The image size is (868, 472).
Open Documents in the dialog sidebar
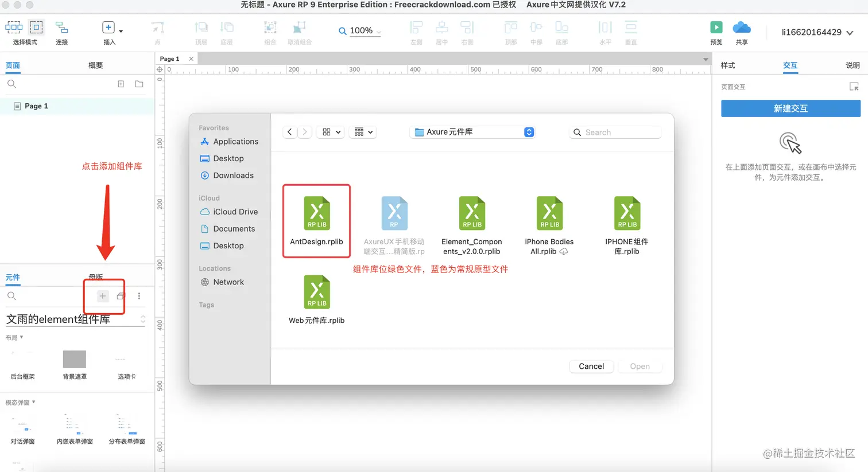coord(227,229)
